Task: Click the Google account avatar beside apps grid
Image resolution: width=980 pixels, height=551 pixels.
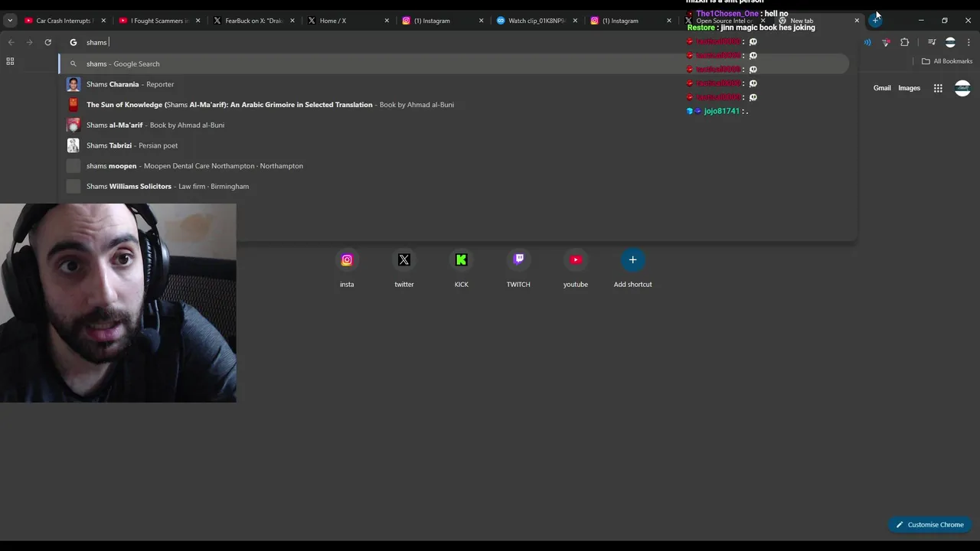Action: [962, 88]
